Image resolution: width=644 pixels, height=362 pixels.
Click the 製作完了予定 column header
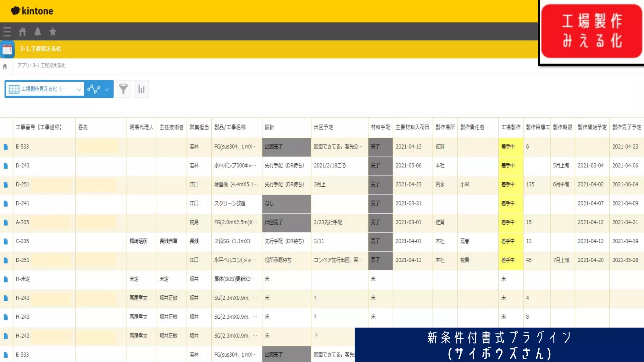pos(626,127)
